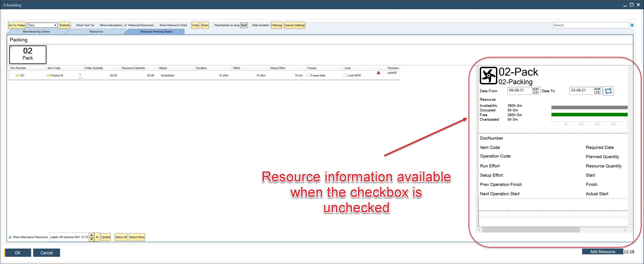644x264 pixels.
Task: Uncheck Show Alternative Resources
Action: click(x=10, y=237)
